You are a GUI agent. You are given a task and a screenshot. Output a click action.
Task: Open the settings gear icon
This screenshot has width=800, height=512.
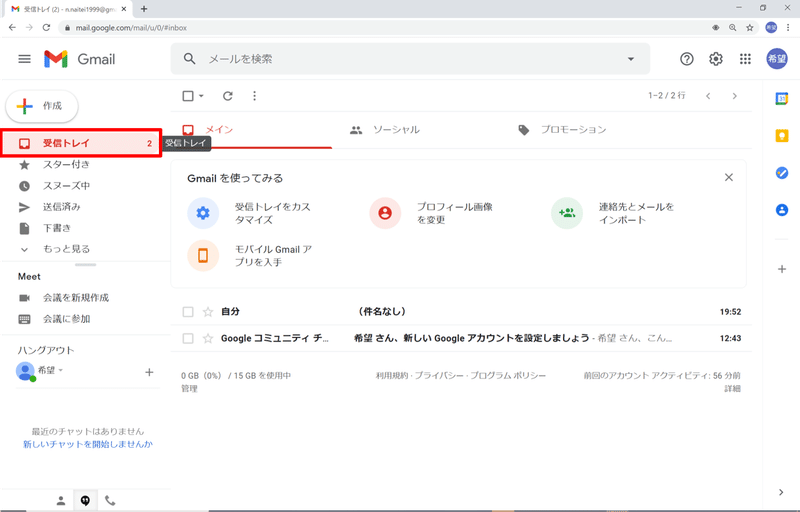716,59
